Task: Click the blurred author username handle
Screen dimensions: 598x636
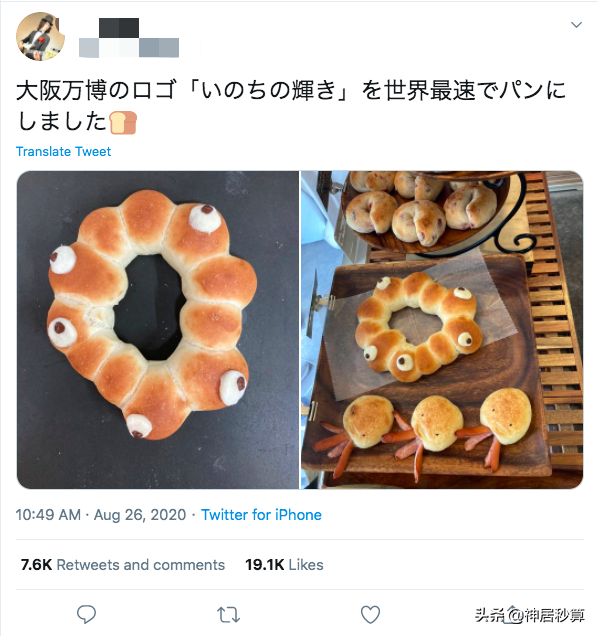Action: click(129, 47)
